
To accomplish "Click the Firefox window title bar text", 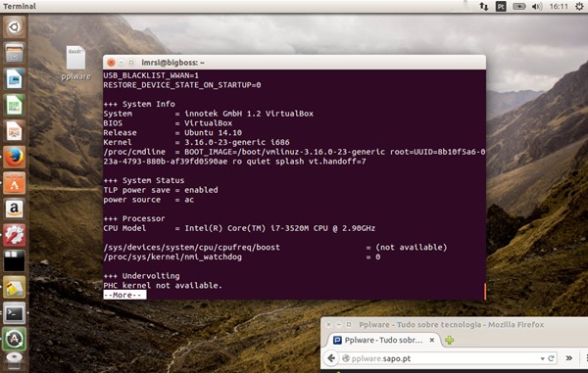I will [451, 325].
